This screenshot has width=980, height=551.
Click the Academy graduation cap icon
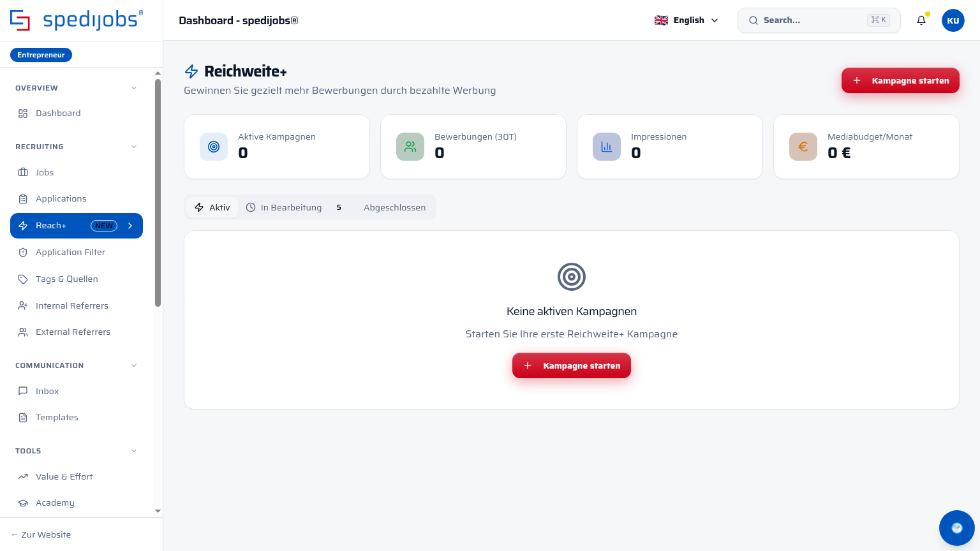click(x=23, y=503)
